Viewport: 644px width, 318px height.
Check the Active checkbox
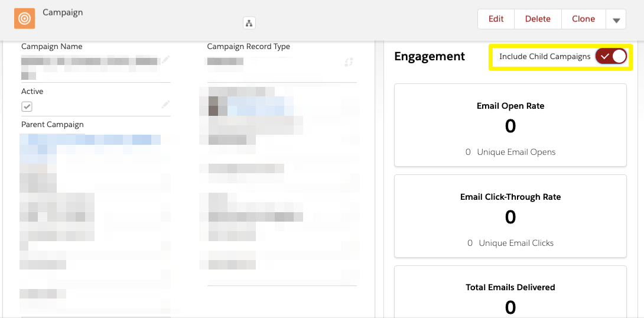(27, 107)
